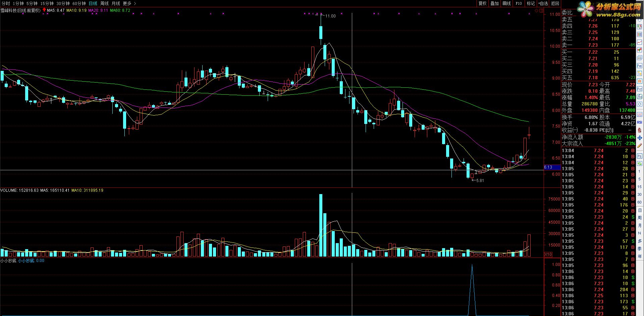
Task: Select the 15-minute period in right sidebar
Action: tap(640, 187)
